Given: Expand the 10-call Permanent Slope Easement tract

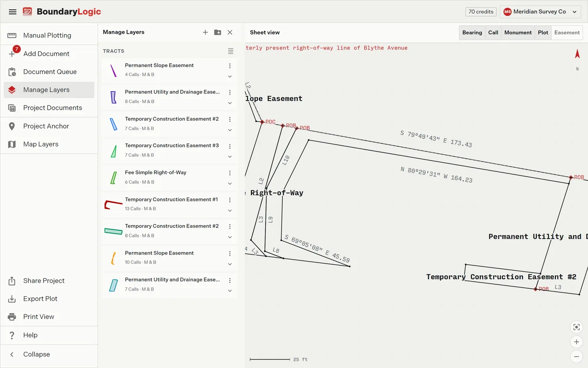Looking at the screenshot, I should 230,264.
